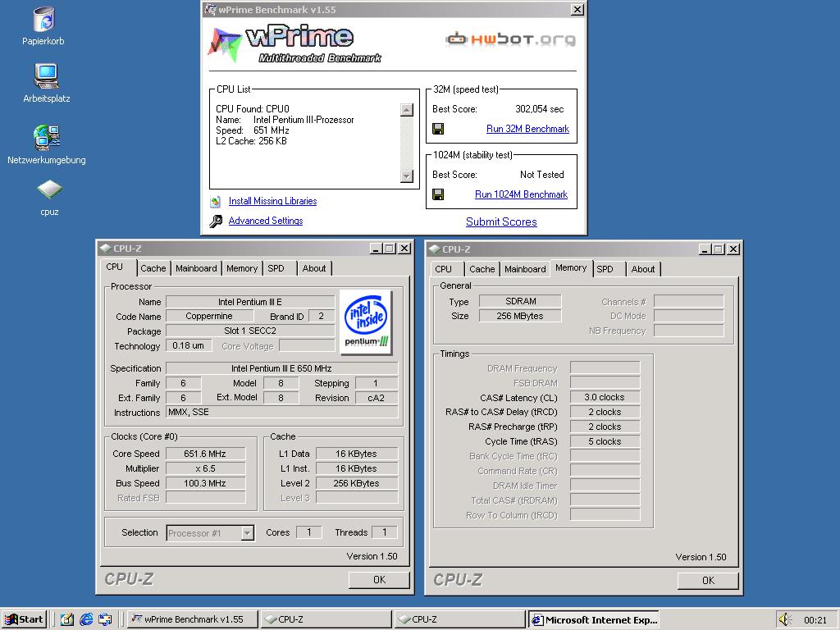The height and width of the screenshot is (630, 840).
Task: Click the wPrime title bar icon
Action: point(211,10)
